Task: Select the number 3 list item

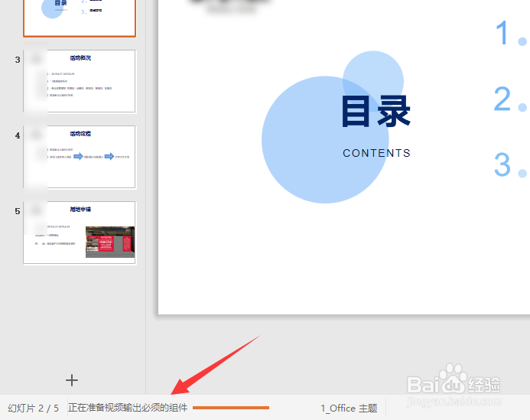Action: (510, 164)
